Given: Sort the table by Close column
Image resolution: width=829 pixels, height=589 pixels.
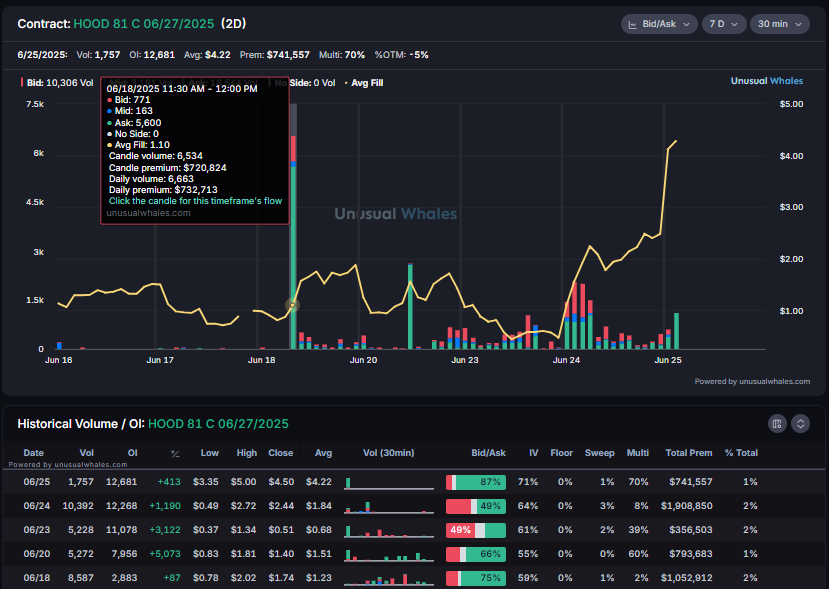Looking at the screenshot, I should (x=280, y=453).
